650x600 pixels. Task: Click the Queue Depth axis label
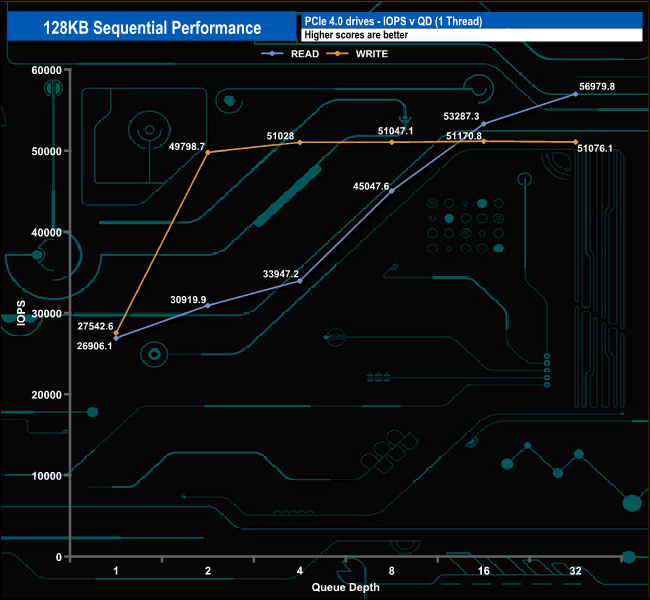(345, 587)
